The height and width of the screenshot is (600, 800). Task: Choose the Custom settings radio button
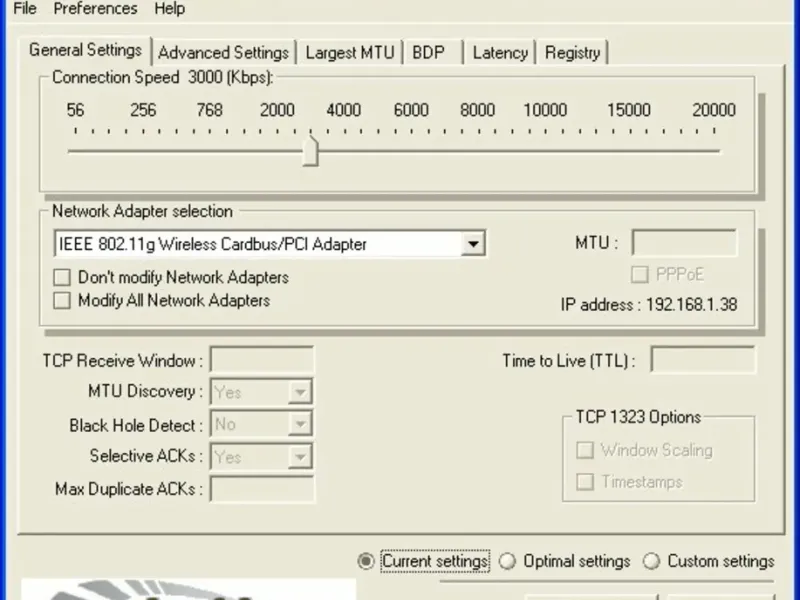tap(651, 561)
